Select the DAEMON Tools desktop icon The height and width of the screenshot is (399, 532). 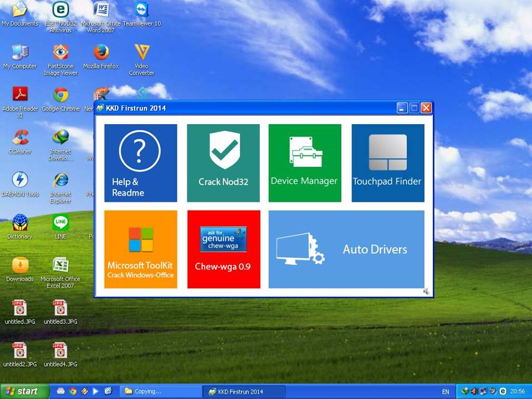[x=20, y=185]
